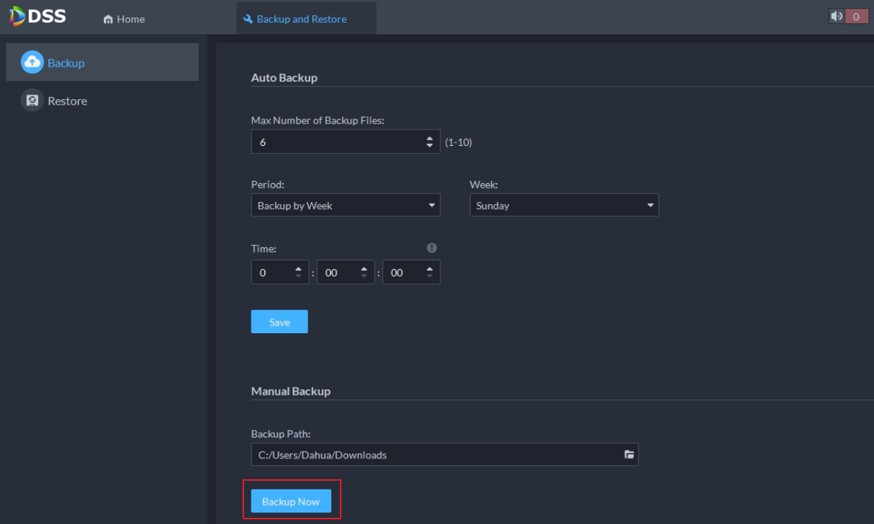Image resolution: width=874 pixels, height=524 pixels.
Task: Click the hour stepper arrows
Action: pos(299,272)
